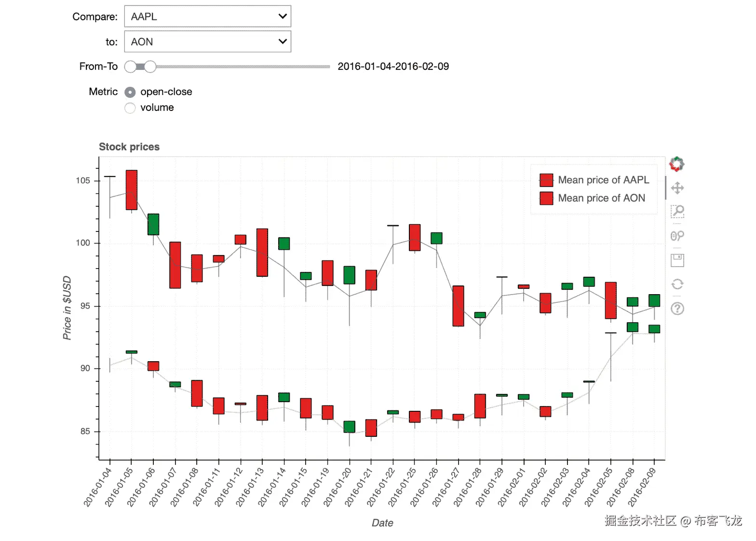This screenshot has height=541, width=756.
Task: Enable the Wheel Zoom tool
Action: (677, 236)
